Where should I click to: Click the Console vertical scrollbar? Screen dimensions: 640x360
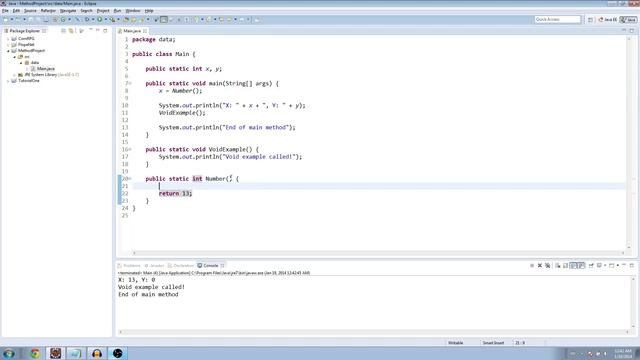[633, 302]
